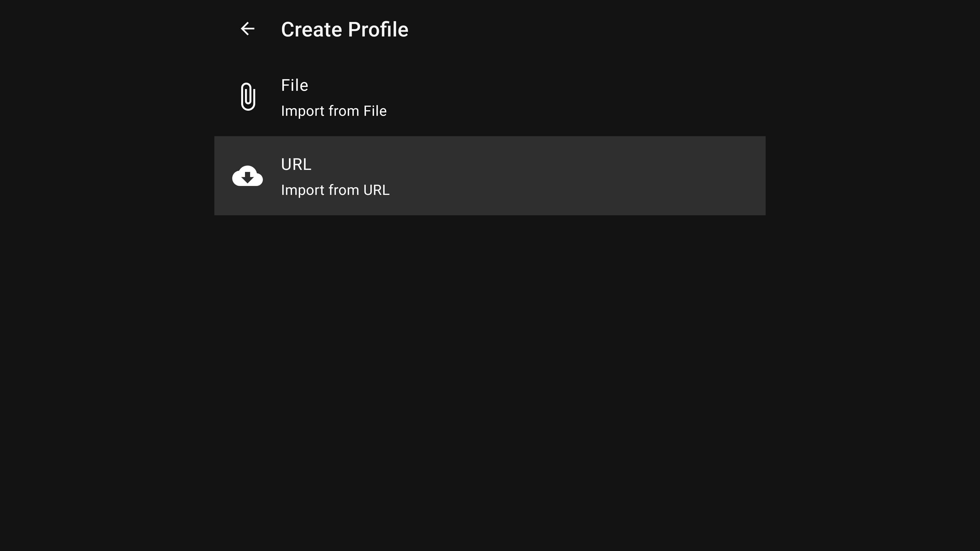Select the URL menu entry

490,176
